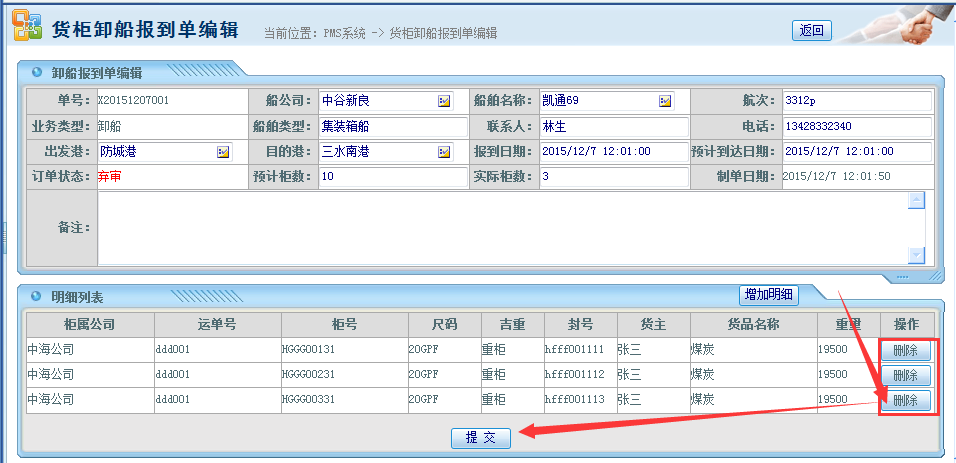Submit the form with 提交 button
The image size is (956, 463).
(481, 438)
